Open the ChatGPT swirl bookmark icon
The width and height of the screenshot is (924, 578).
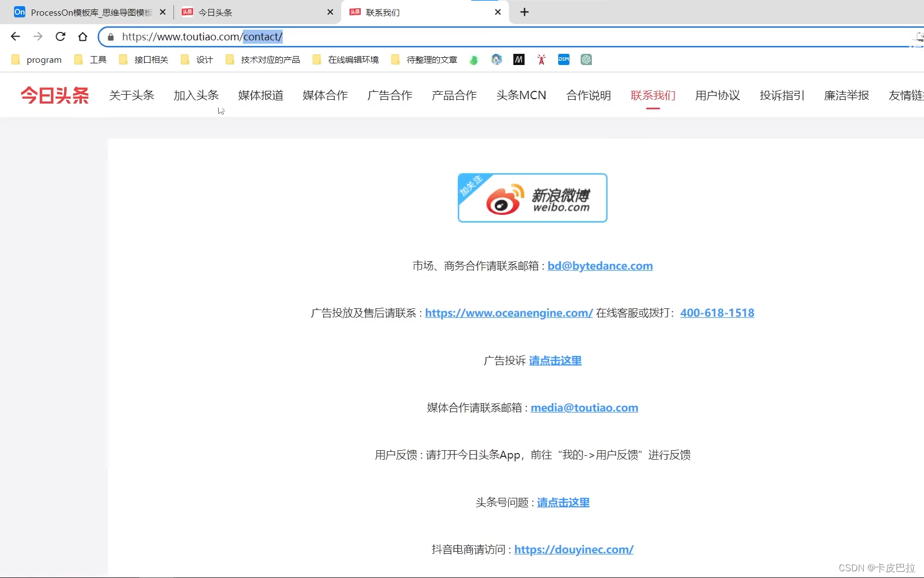click(586, 59)
